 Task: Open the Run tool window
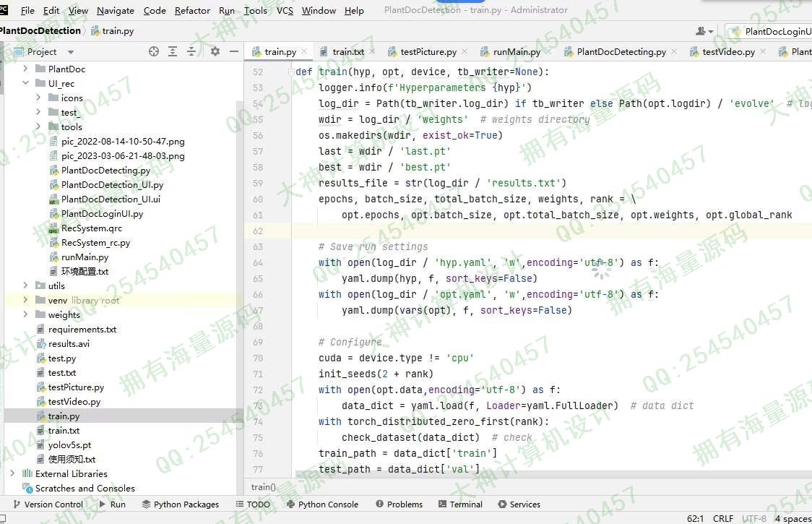[112, 504]
